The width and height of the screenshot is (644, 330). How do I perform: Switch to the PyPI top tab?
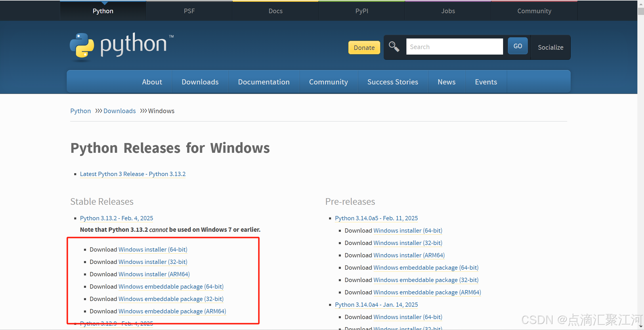(x=362, y=11)
